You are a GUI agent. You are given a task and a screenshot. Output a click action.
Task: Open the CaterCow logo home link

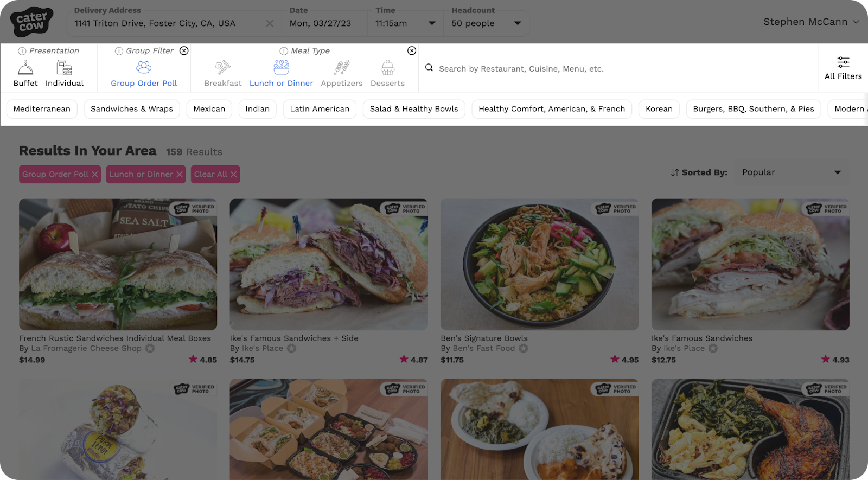(x=31, y=22)
